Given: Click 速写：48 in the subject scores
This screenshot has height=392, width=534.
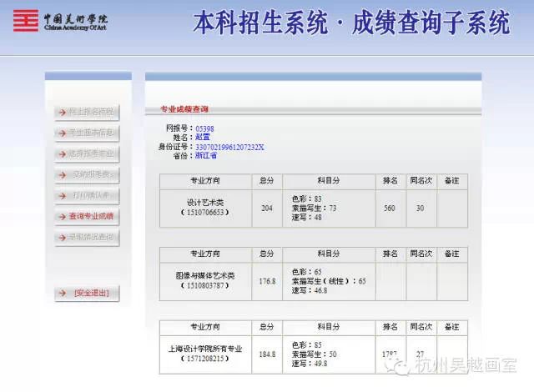Looking at the screenshot, I should click(x=306, y=217).
